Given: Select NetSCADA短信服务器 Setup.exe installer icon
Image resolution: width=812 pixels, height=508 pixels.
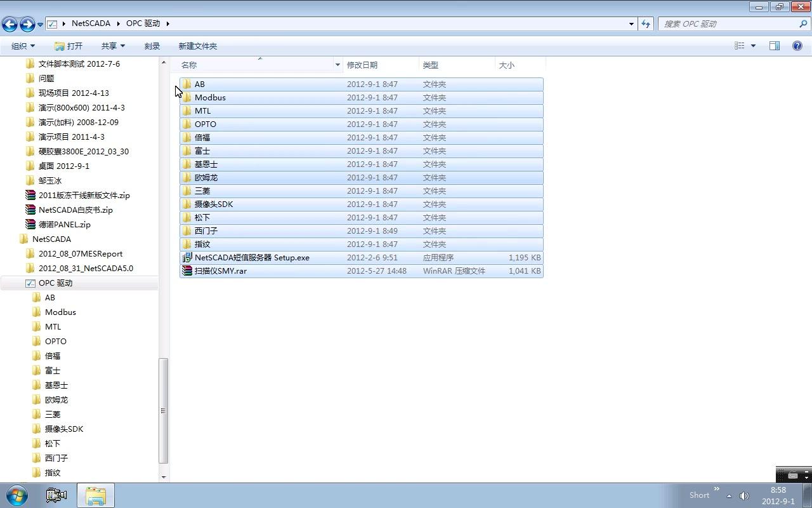Looking at the screenshot, I should [187, 257].
